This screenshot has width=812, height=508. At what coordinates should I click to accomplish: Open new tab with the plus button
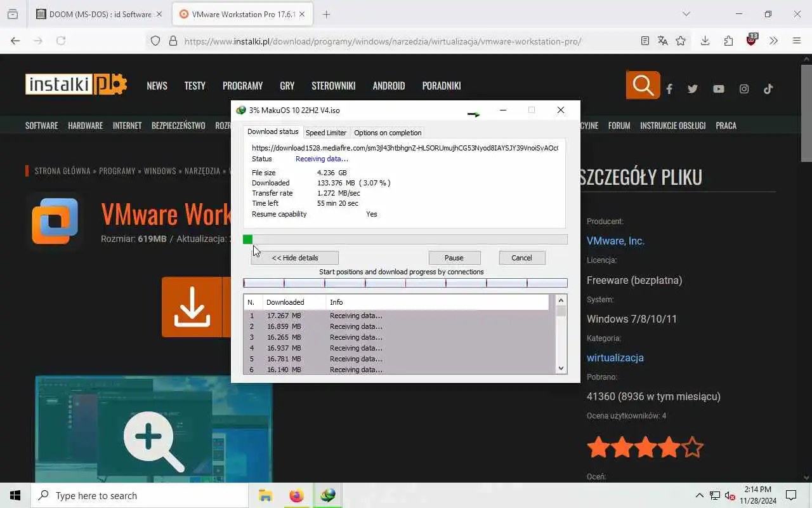[326, 14]
